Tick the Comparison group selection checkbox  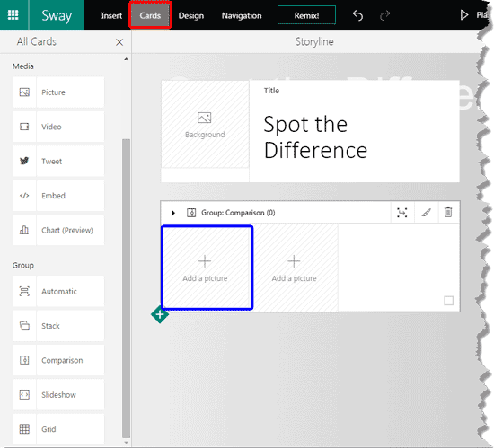tap(448, 301)
